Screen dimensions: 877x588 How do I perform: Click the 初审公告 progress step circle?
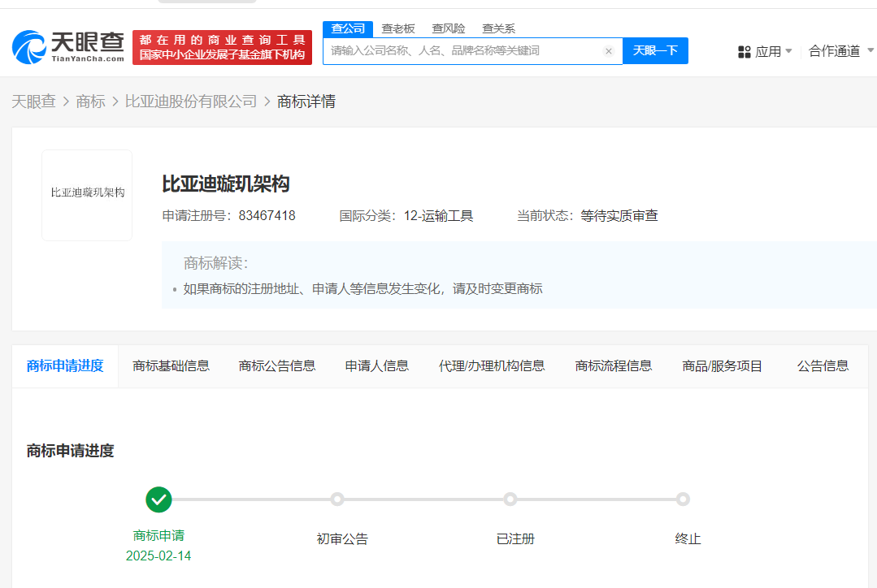pos(337,499)
